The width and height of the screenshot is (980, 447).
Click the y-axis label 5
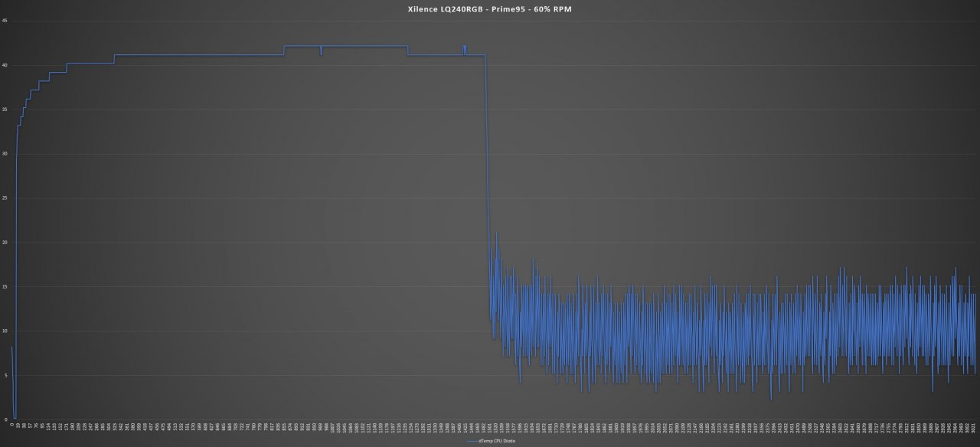[x=6, y=375]
